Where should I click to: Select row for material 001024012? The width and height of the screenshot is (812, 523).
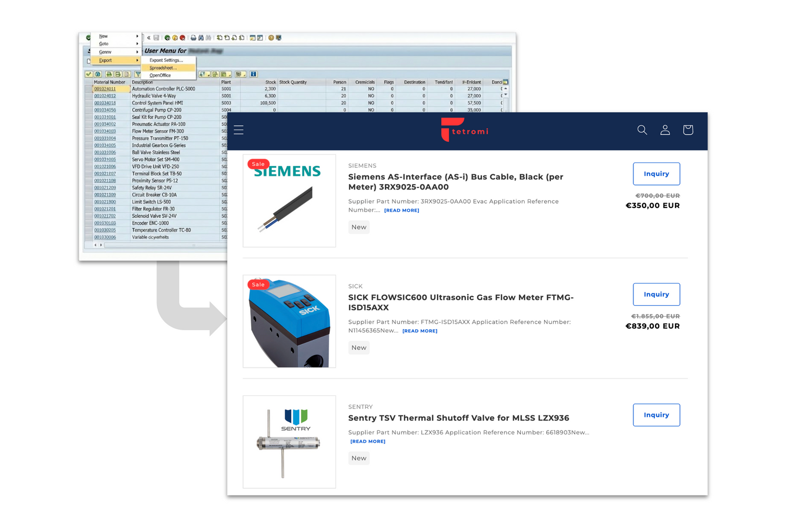point(105,96)
